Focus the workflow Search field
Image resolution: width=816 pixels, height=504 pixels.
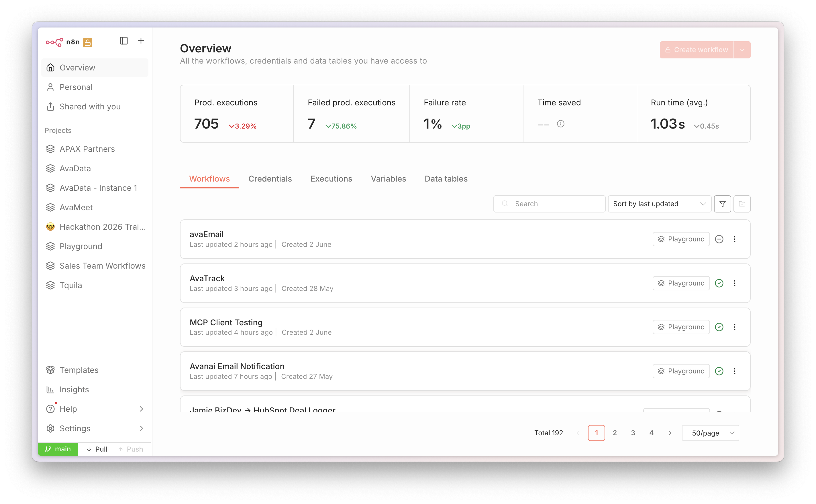(550, 204)
